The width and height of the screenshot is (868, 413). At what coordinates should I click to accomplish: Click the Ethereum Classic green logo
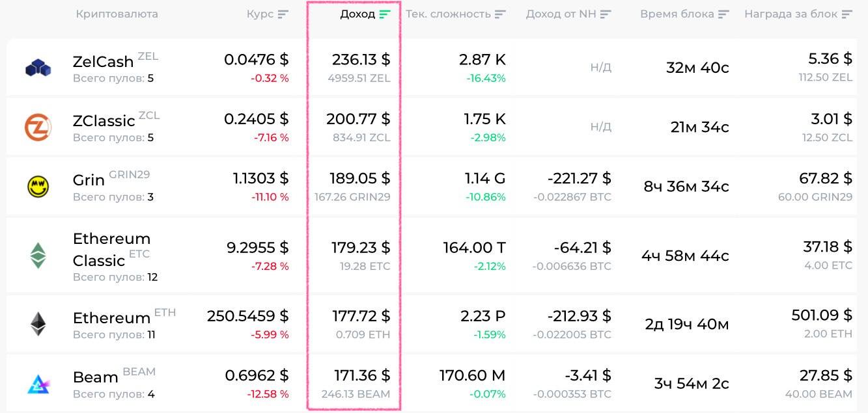coord(38,256)
